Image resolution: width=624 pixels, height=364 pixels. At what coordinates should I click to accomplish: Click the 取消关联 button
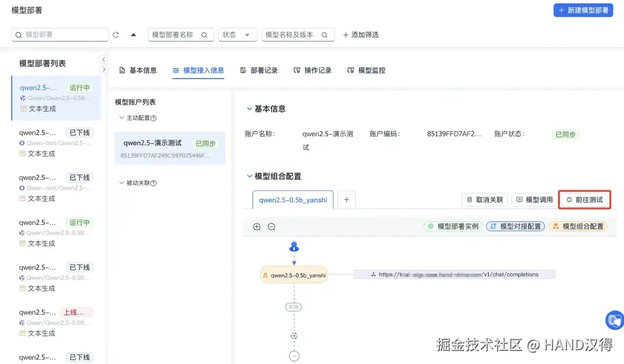(x=485, y=200)
